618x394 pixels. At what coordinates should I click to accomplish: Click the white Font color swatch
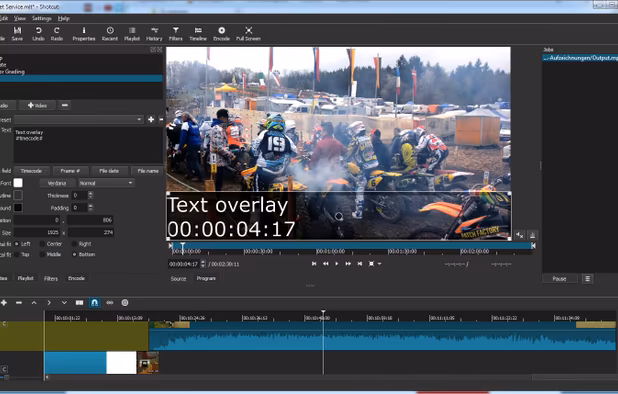(18, 183)
